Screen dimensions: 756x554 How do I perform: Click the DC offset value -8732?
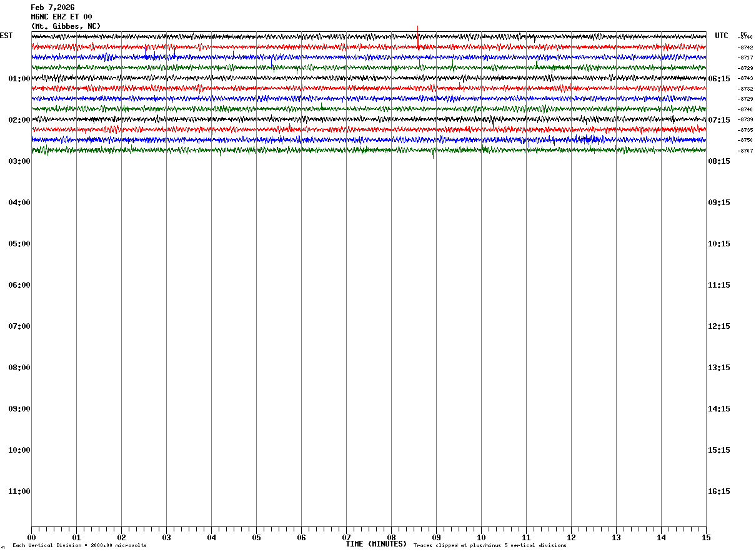point(745,89)
